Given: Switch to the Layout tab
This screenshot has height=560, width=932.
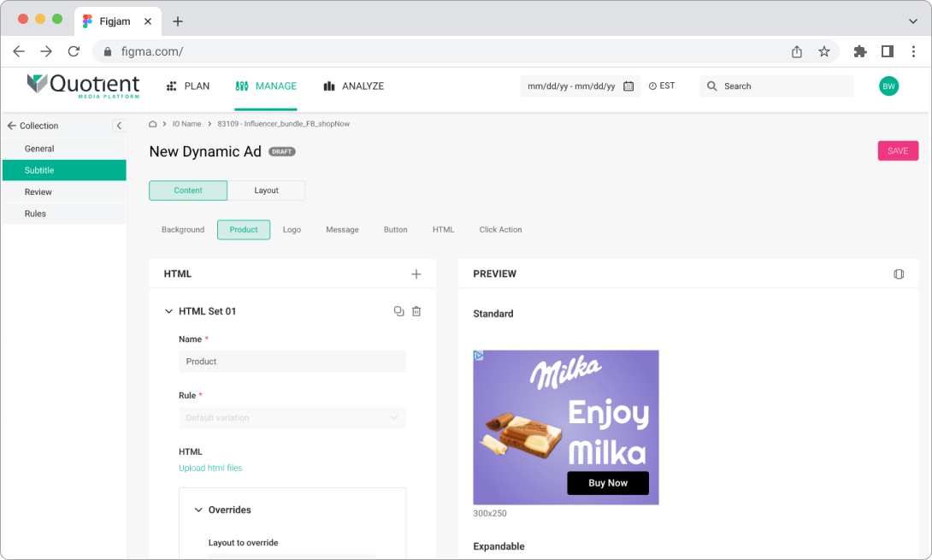Looking at the screenshot, I should (266, 191).
